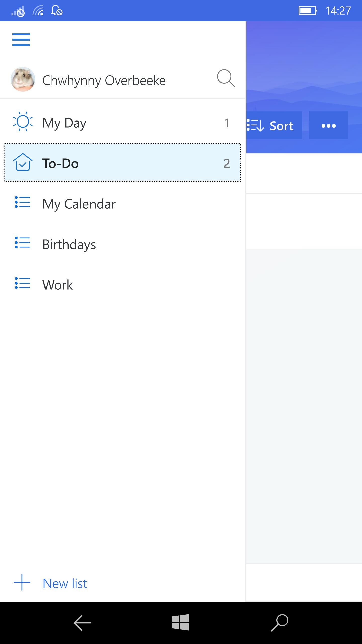Screen dimensions: 362x644
Task: Click the Work list icon
Action: [23, 284]
